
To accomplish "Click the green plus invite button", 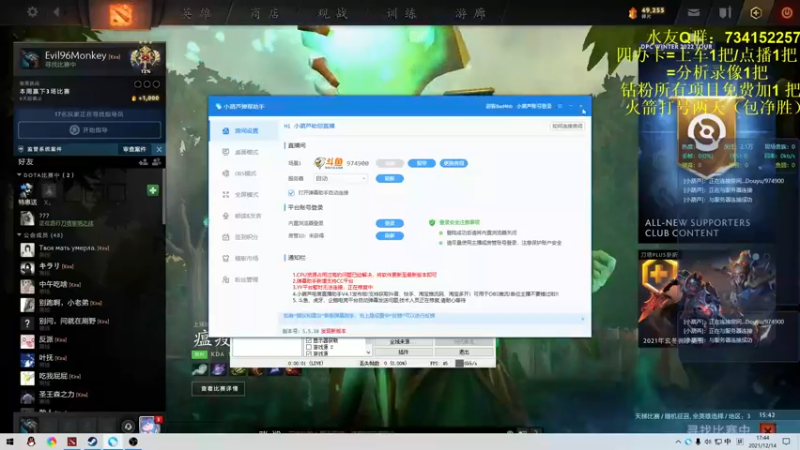I will point(153,190).
